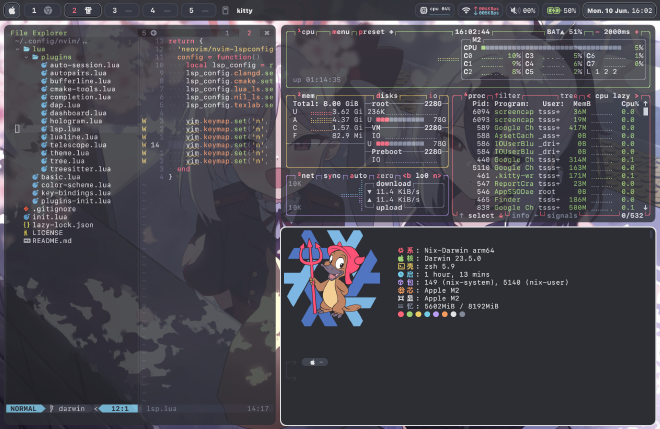Open the Wi-Fi status icon
Viewport: 660px width, 429px height.
click(x=466, y=11)
